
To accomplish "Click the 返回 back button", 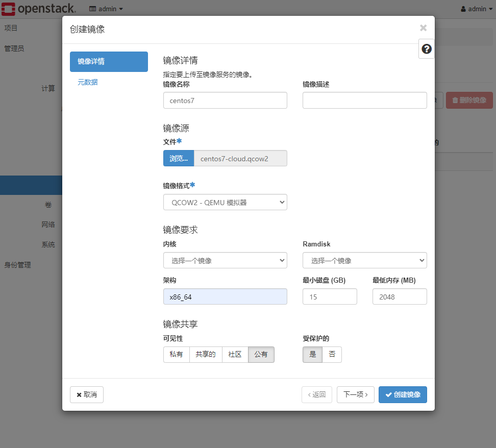I will 317,394.
